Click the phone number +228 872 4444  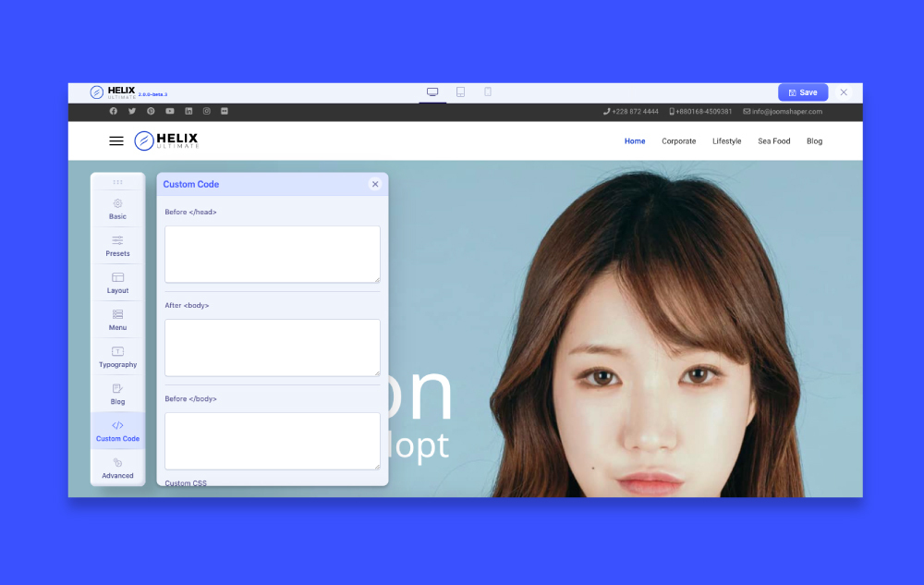click(630, 111)
